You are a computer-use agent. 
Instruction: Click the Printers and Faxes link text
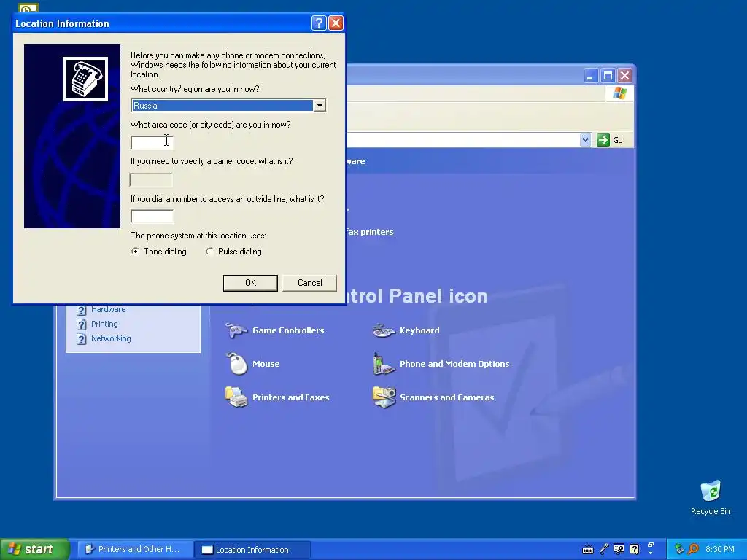tap(290, 397)
